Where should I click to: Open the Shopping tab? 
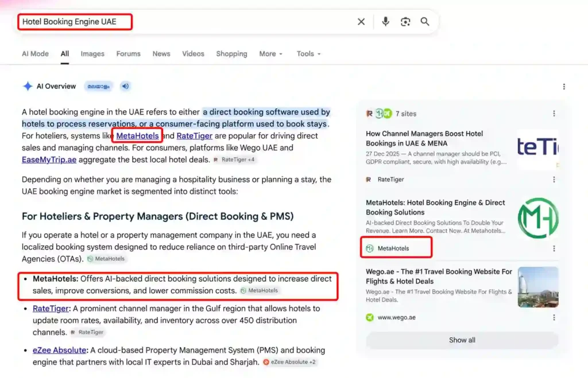(232, 53)
